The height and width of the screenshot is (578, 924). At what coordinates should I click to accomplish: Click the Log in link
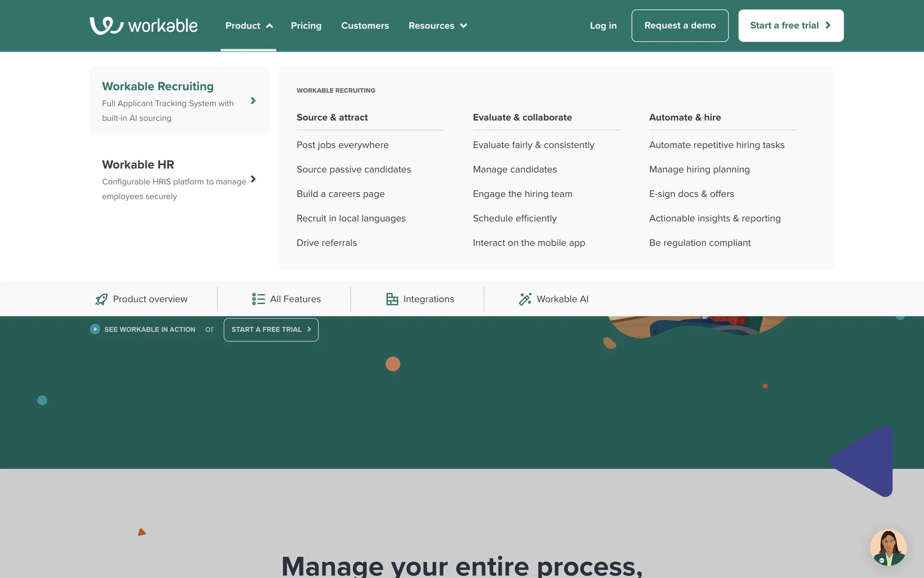(603, 26)
